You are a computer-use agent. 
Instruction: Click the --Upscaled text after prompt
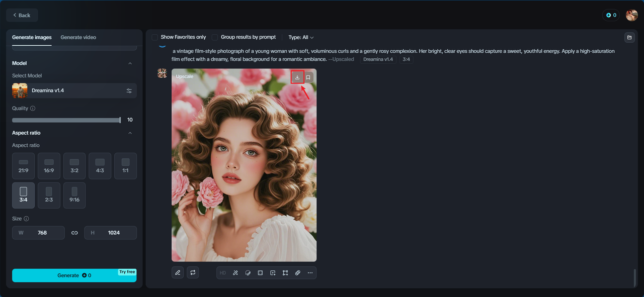[341, 59]
